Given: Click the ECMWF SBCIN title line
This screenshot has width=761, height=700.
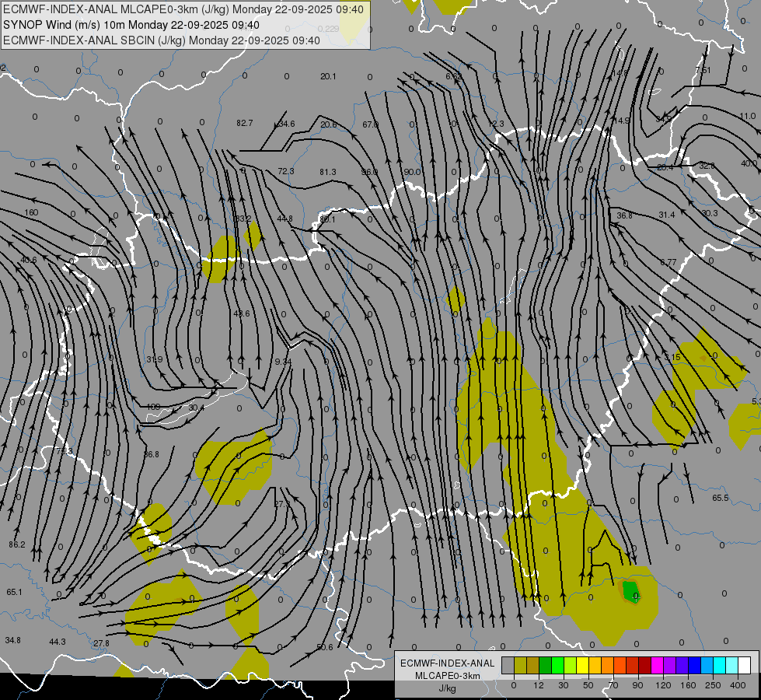Looking at the screenshot, I should click(x=162, y=40).
